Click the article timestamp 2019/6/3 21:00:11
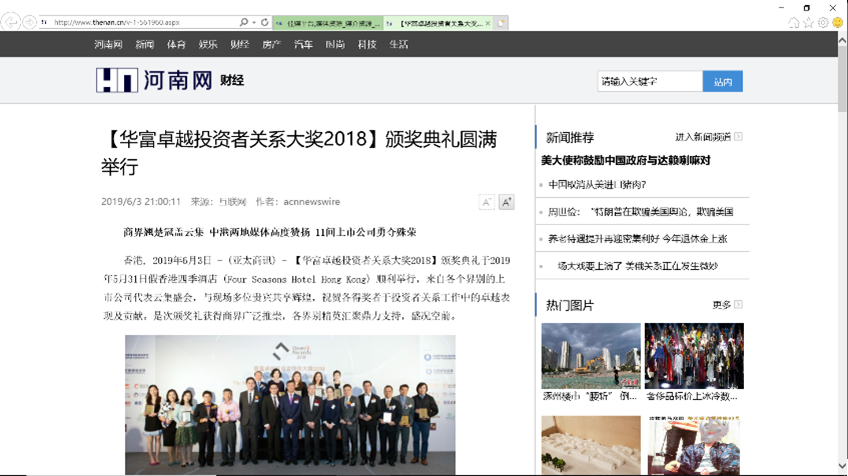This screenshot has width=848, height=476. click(x=141, y=202)
